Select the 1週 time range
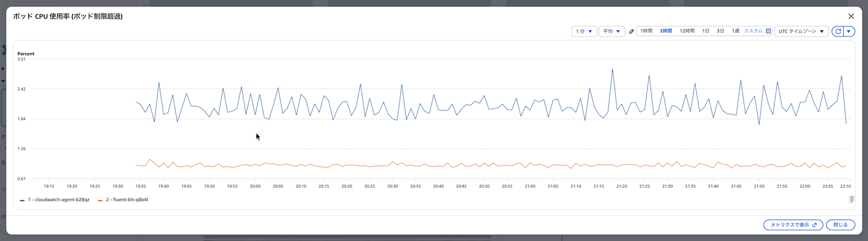 (x=735, y=31)
